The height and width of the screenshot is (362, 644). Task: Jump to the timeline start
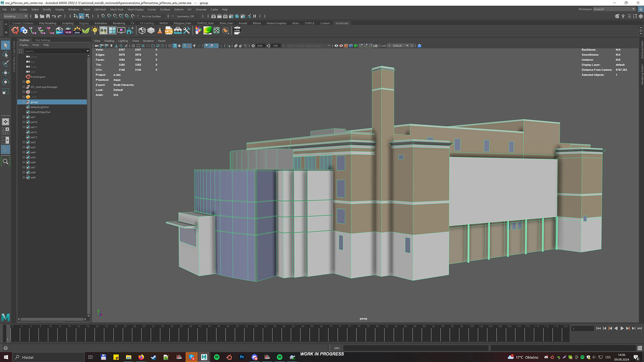(598, 328)
